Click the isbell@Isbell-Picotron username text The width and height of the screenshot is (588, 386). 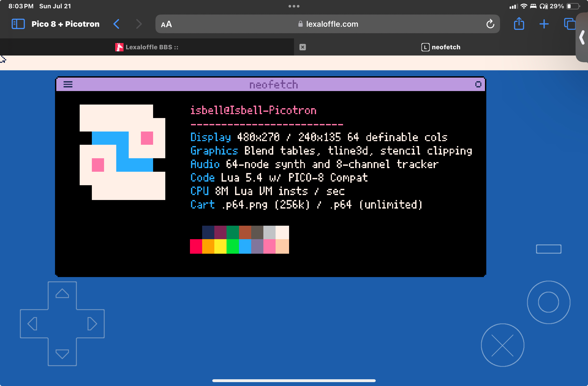pyautogui.click(x=253, y=111)
